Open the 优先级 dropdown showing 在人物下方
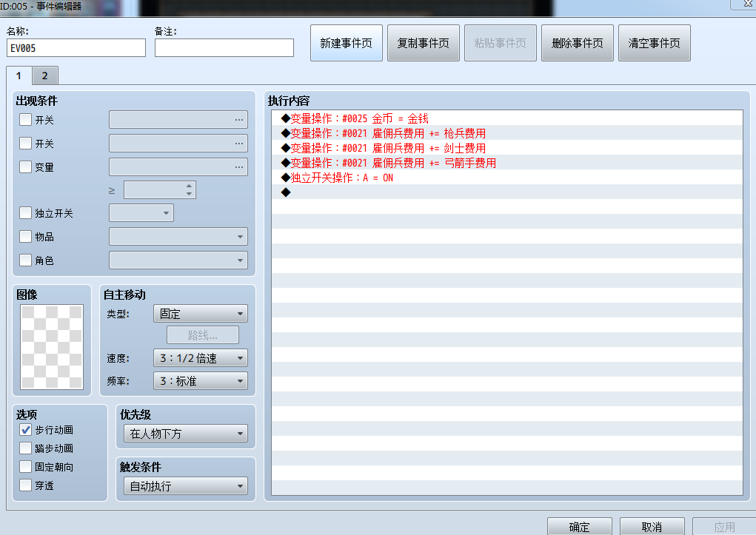Image resolution: width=756 pixels, height=535 pixels. 186,434
